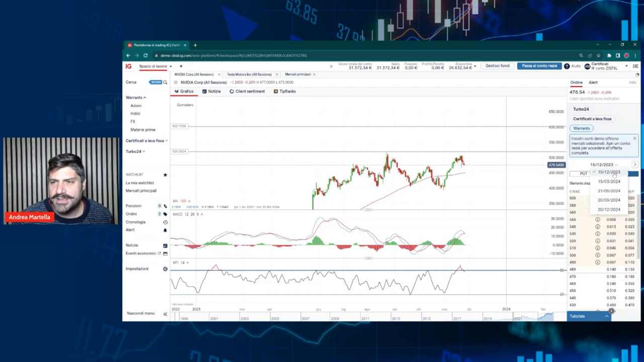
Task: Collapse the Warrants section in sidebar
Action: coord(136,98)
